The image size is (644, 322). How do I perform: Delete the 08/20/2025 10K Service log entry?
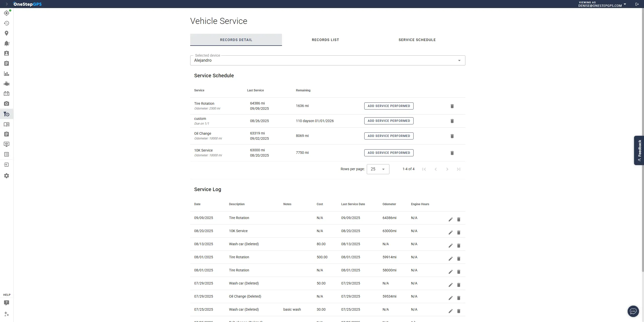point(459,233)
